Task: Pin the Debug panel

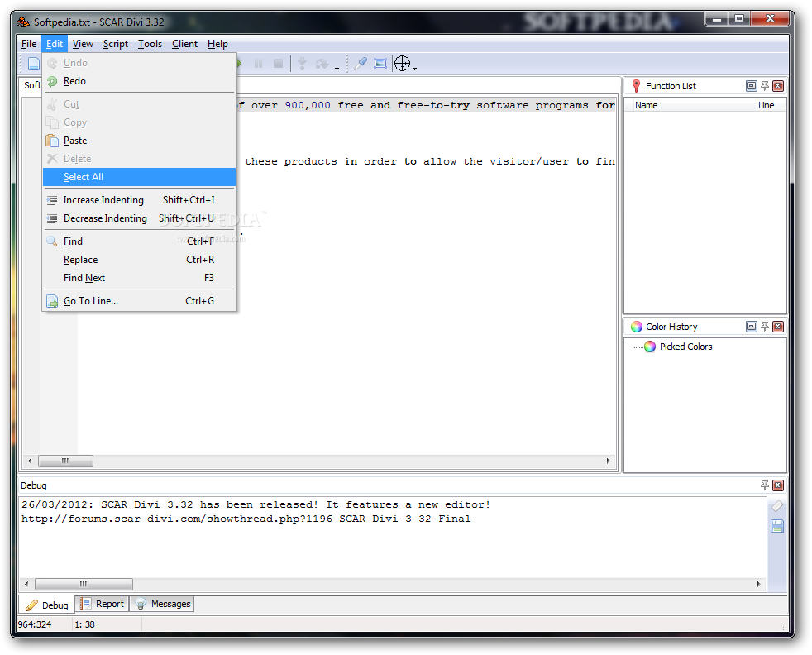Action: pyautogui.click(x=764, y=485)
